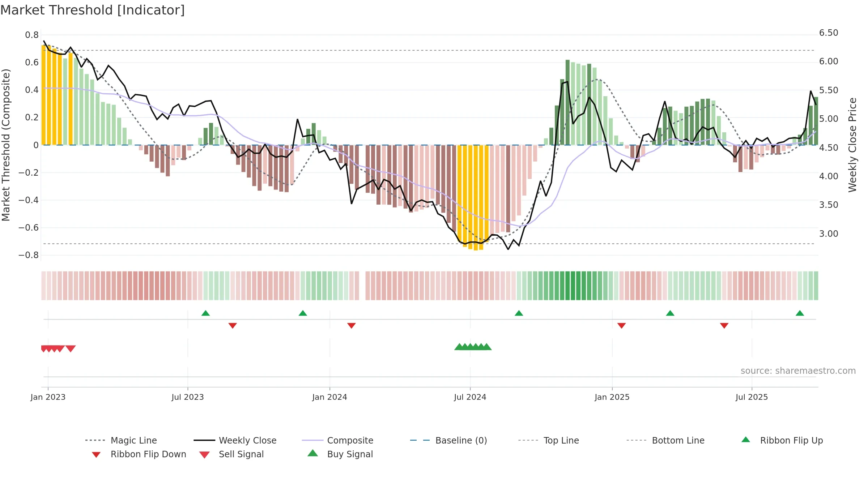Click the Jan 2025 x-axis label
Image resolution: width=868 pixels, height=488 pixels.
point(612,397)
